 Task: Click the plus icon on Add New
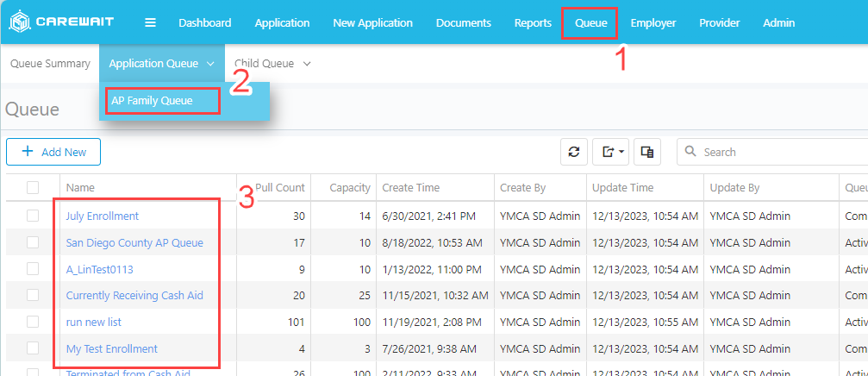click(x=28, y=152)
